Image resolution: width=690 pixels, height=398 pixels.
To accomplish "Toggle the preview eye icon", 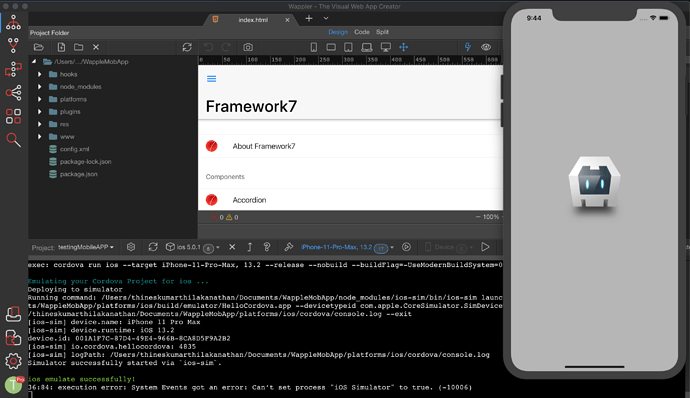I will [486, 47].
